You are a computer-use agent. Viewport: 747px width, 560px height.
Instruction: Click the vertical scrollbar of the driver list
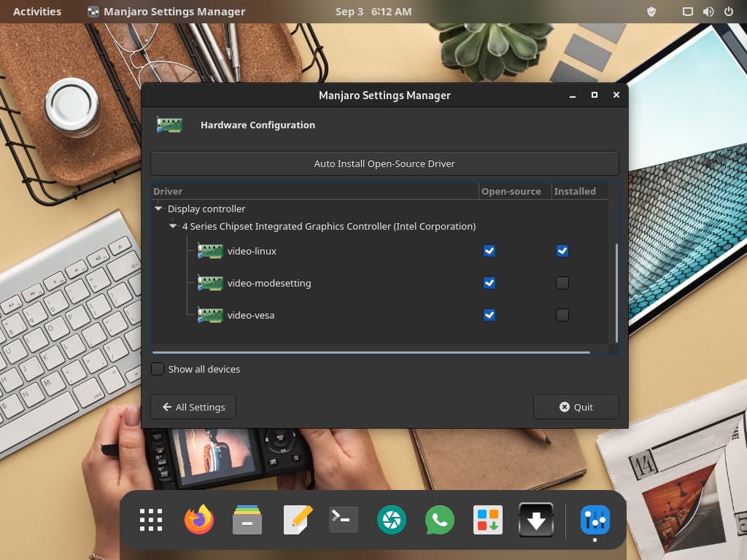pos(616,293)
